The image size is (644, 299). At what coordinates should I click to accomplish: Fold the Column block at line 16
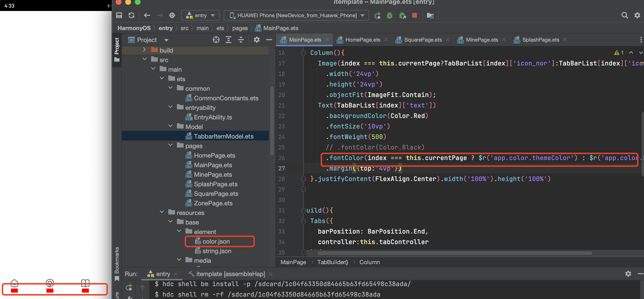(304, 53)
